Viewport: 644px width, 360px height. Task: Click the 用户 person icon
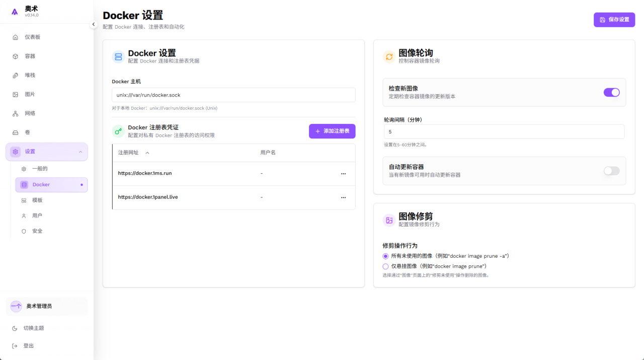click(24, 215)
